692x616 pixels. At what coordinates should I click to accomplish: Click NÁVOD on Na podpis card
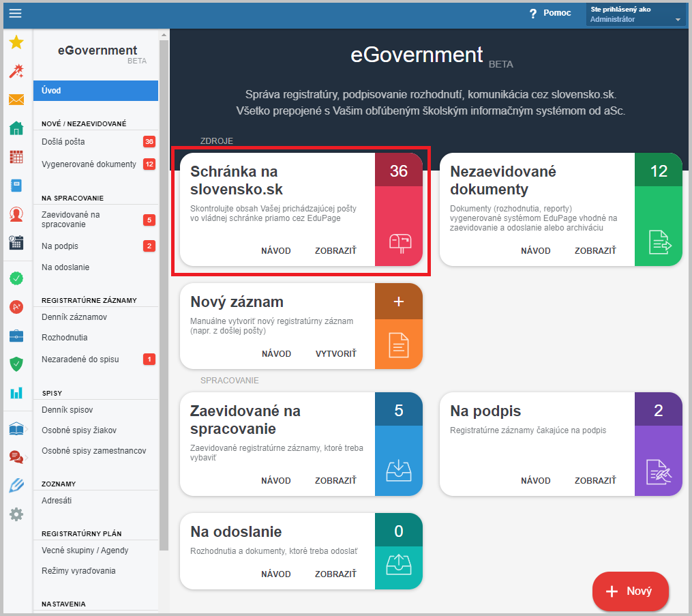(536, 480)
